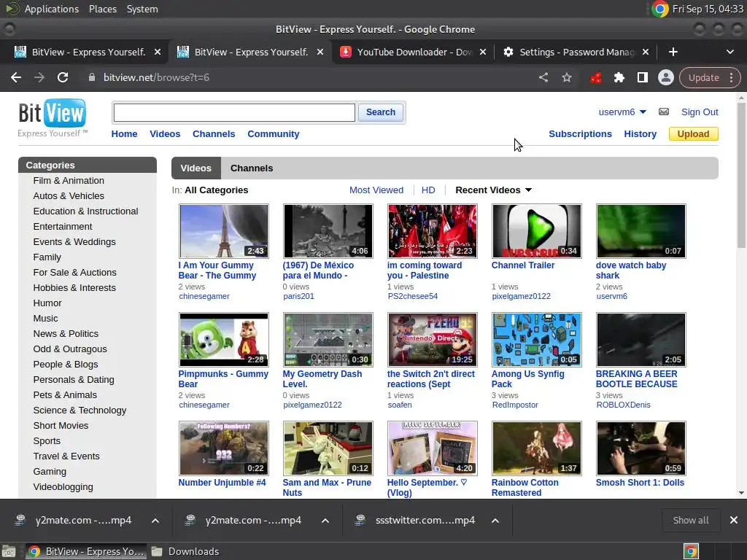Click the Search button
Viewport: 747px width, 560px height.
(x=381, y=112)
